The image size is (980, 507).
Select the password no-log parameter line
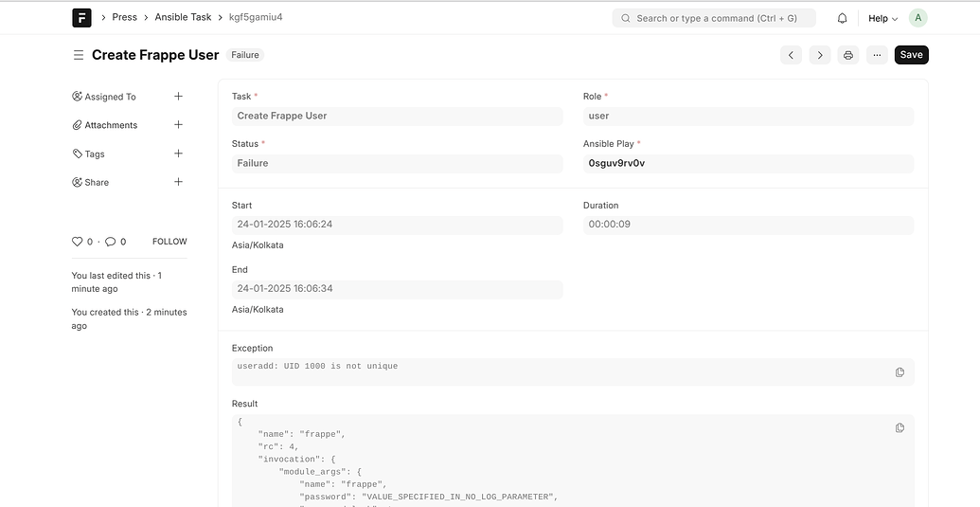[428, 497]
